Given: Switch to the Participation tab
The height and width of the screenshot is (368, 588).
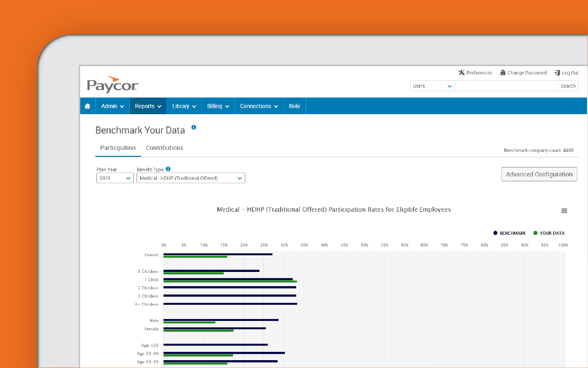Looking at the screenshot, I should click(118, 148).
